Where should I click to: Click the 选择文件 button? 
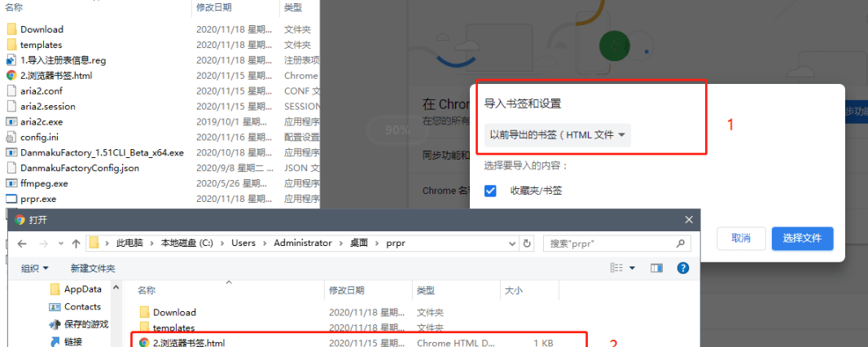tap(802, 238)
